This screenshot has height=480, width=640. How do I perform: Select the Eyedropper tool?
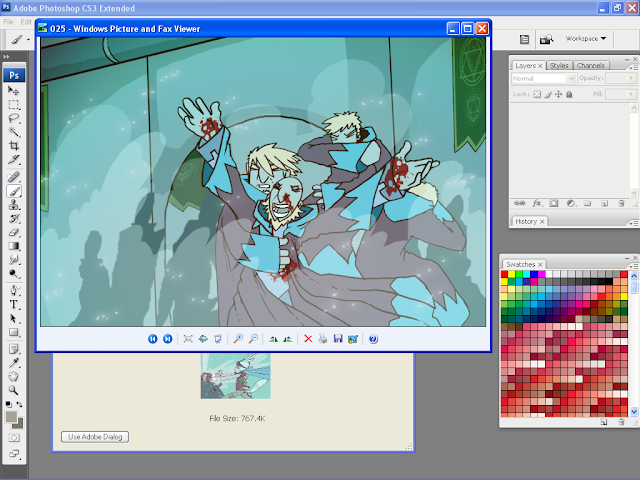[13, 362]
